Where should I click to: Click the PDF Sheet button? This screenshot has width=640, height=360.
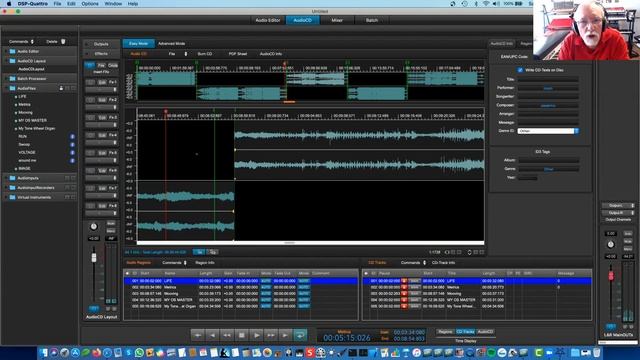coord(238,54)
